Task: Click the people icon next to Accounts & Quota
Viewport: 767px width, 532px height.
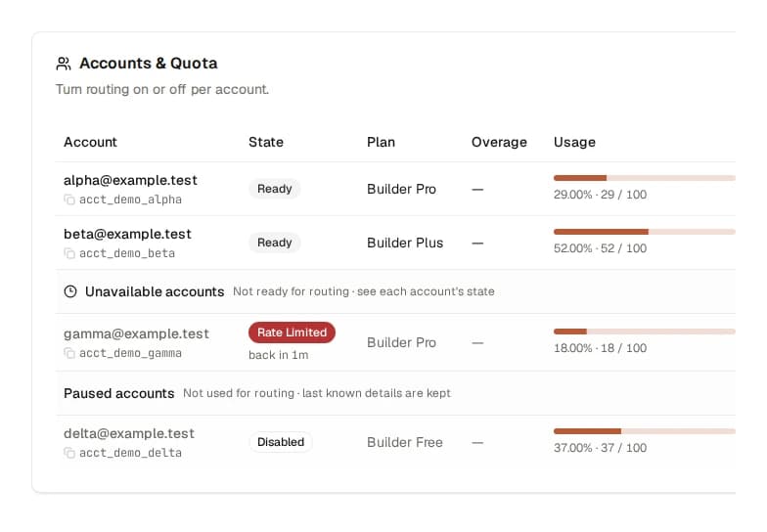Action: tap(64, 64)
